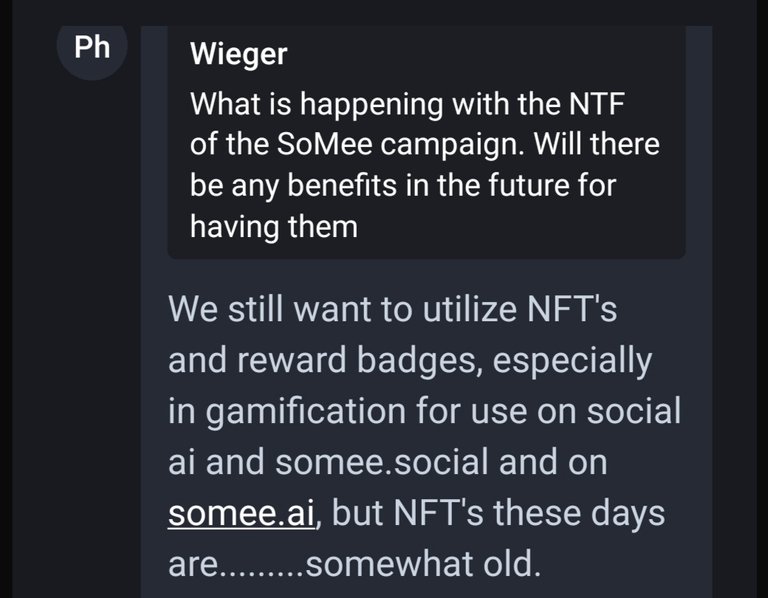
Task: Tap the quoted words 'having them'
Action: click(274, 227)
